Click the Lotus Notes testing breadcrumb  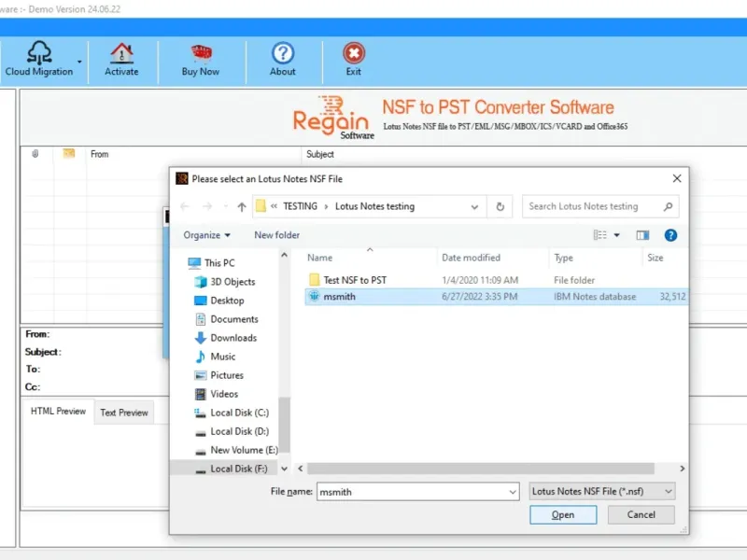tap(374, 206)
